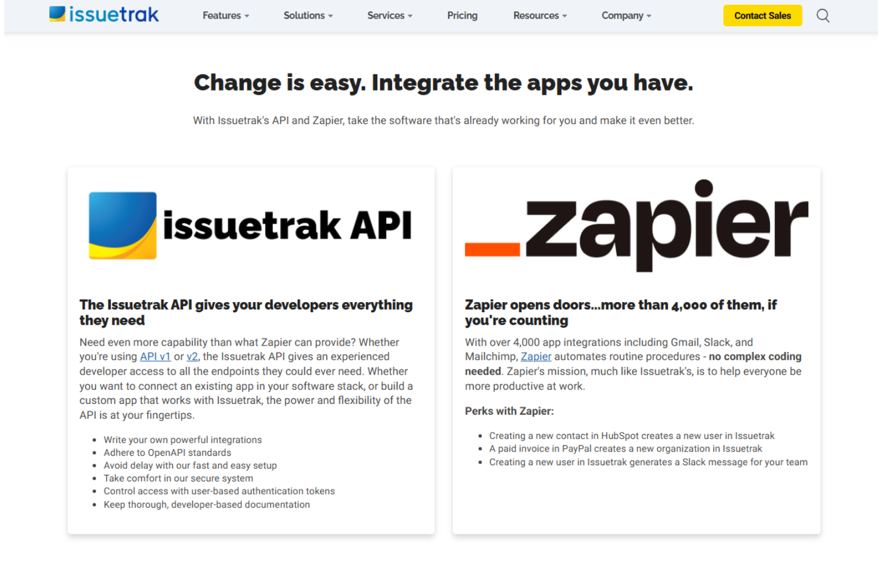Open the Services dropdown menu

pos(390,15)
